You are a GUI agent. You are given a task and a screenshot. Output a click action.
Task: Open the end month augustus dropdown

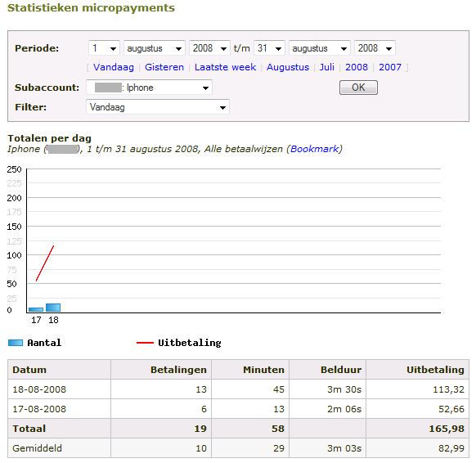pyautogui.click(x=320, y=48)
